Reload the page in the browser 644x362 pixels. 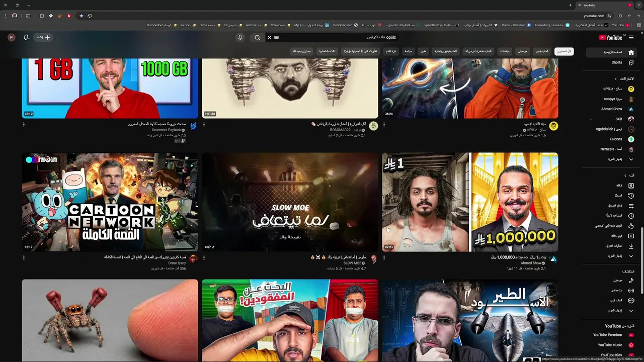(x=620, y=16)
